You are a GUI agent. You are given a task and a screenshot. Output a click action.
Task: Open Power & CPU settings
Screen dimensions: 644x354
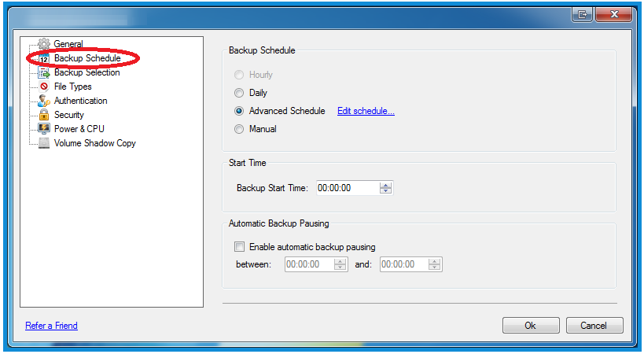pos(79,128)
